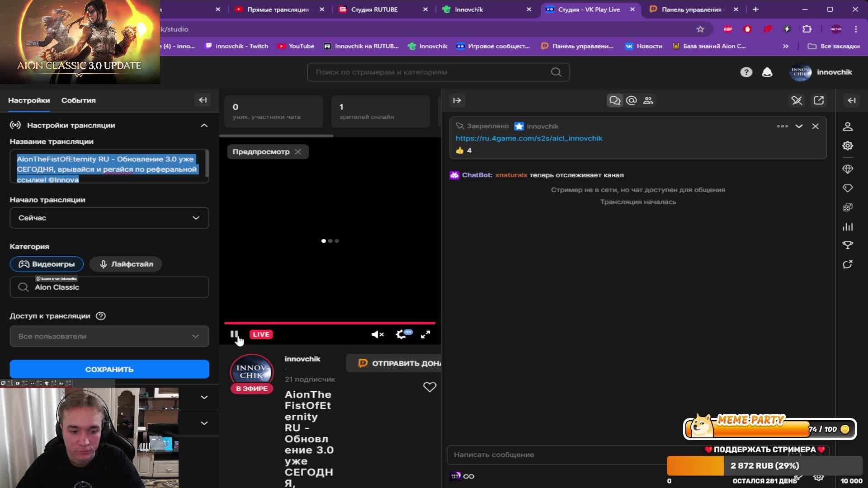Image resolution: width=868 pixels, height=488 pixels.
Task: Open the help question mark icon
Action: 746,72
